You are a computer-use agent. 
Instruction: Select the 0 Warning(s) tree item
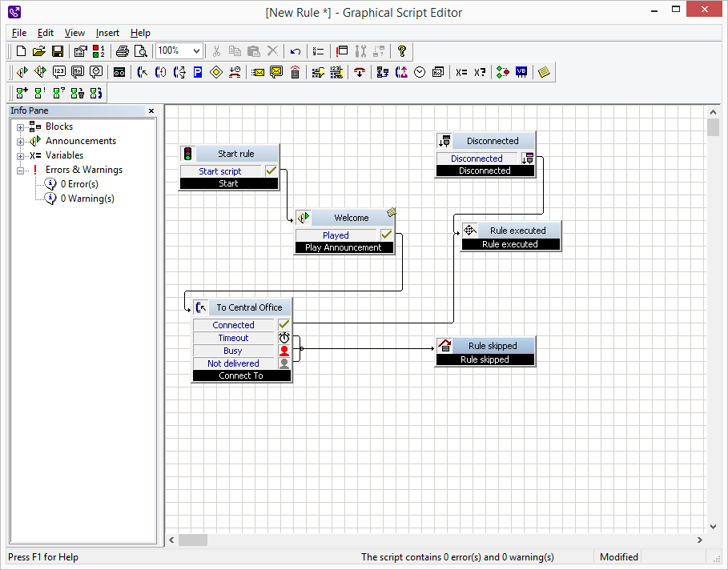point(87,199)
